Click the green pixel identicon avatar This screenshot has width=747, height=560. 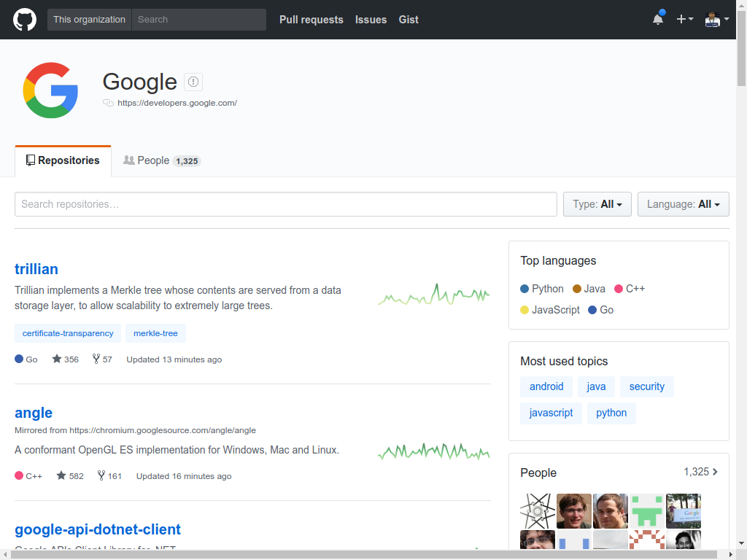tap(647, 511)
